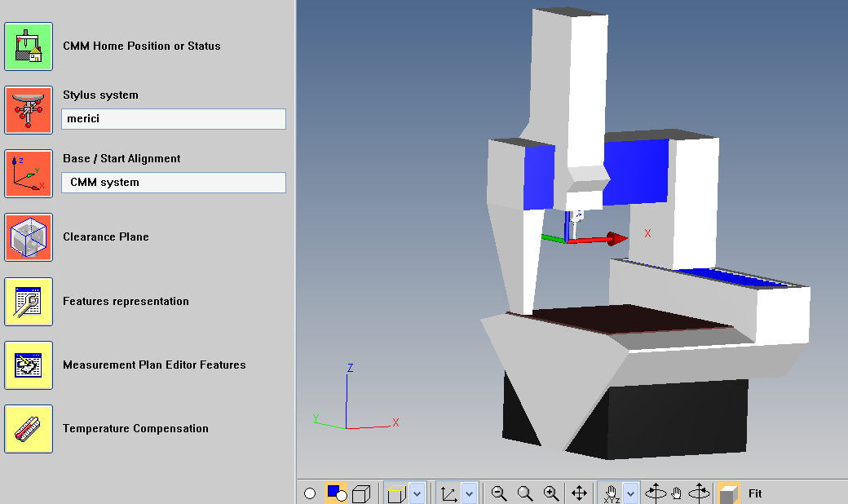Activate the four-arrow pan tool
The width and height of the screenshot is (848, 504).
point(579,493)
